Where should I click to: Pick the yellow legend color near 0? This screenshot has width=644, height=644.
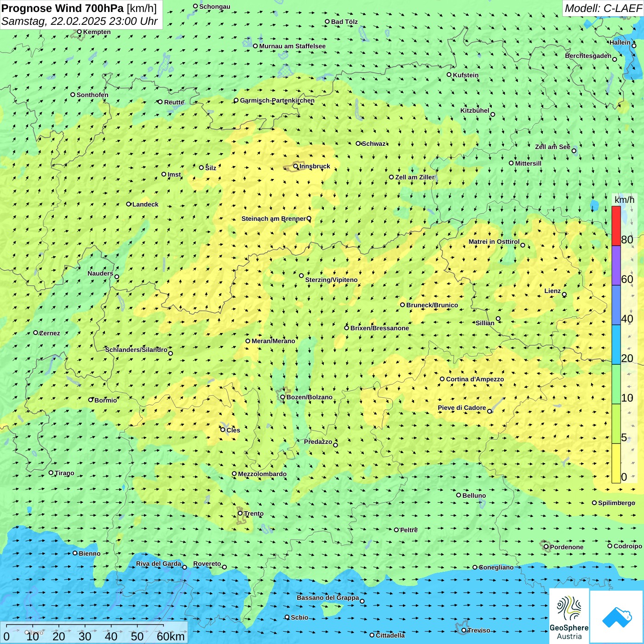pyautogui.click(x=616, y=463)
